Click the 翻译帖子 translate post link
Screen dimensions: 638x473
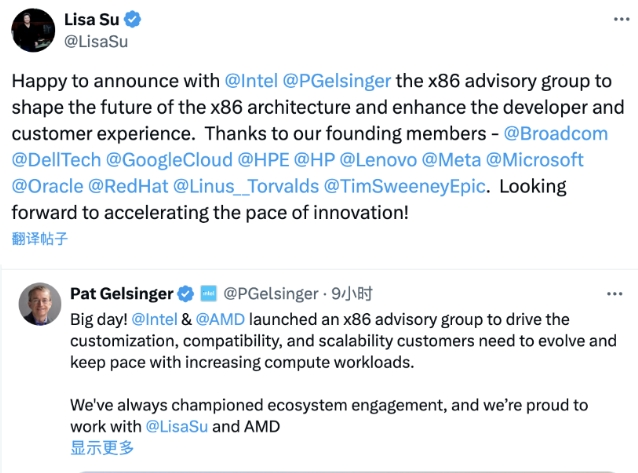pyautogui.click(x=39, y=239)
